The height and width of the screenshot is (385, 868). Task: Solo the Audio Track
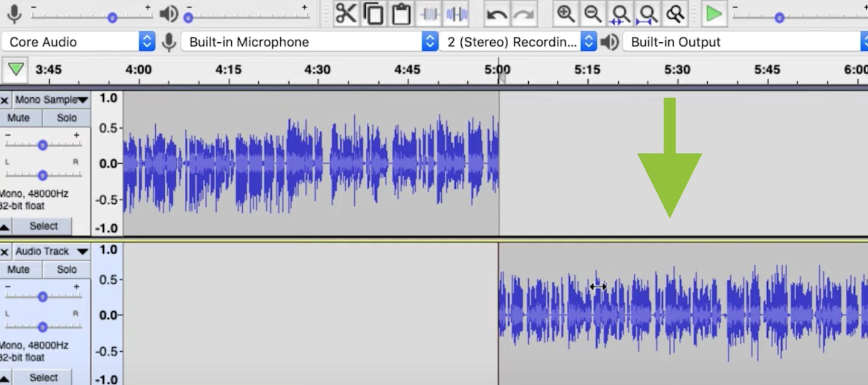click(66, 269)
